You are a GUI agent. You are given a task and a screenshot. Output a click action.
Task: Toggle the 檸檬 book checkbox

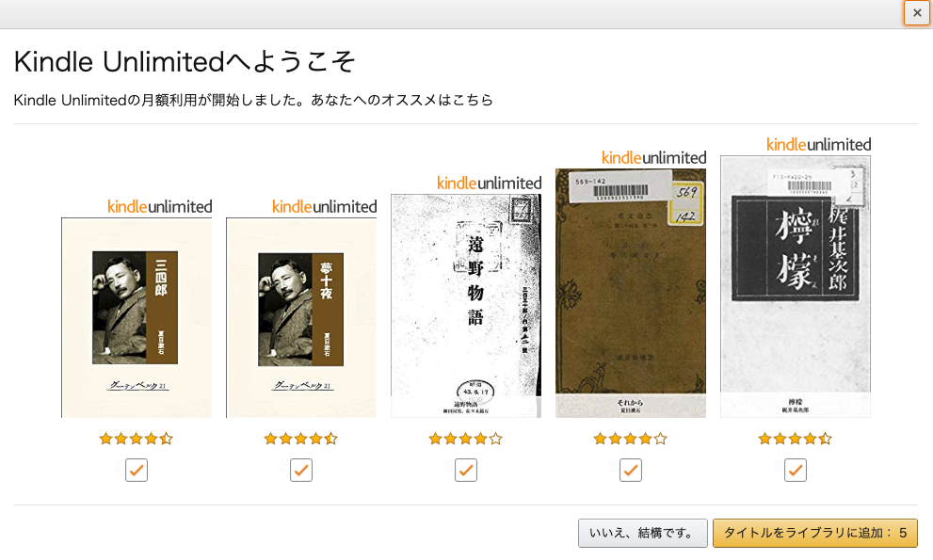coord(796,471)
